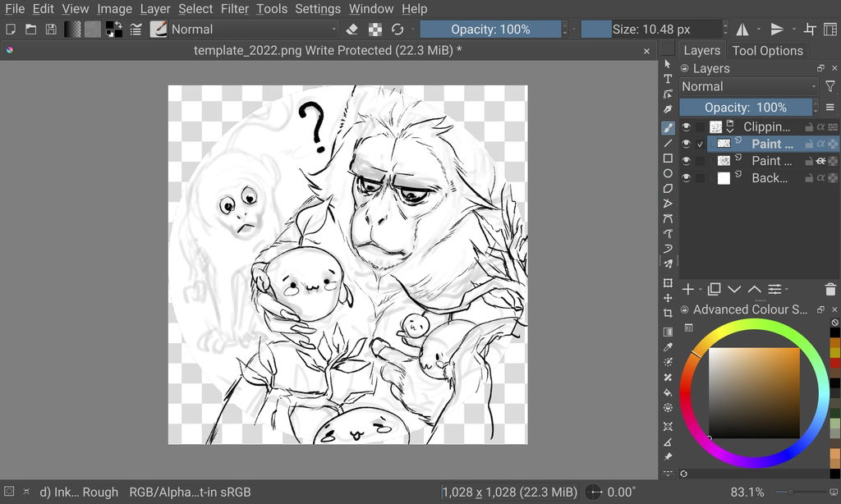Select the Text tool in toolbox
The height and width of the screenshot is (504, 841).
(x=668, y=80)
